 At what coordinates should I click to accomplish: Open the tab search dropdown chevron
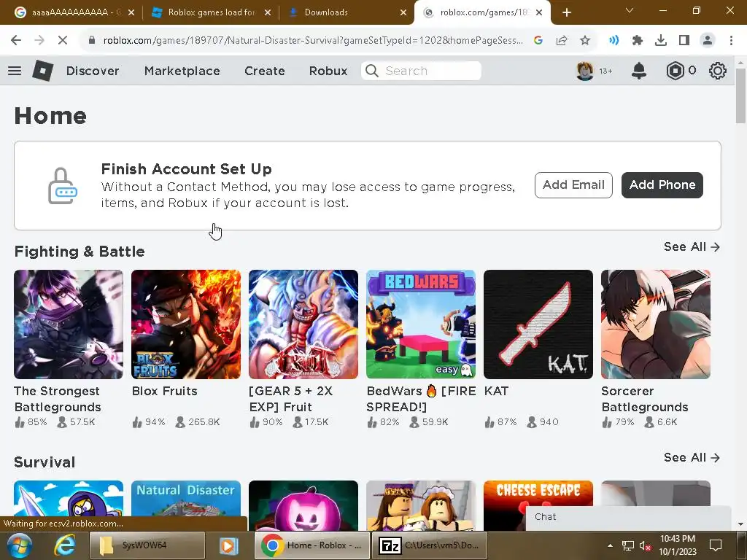(x=630, y=10)
